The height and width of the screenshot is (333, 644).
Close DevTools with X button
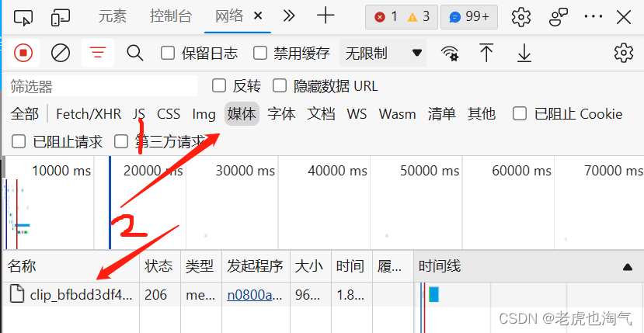pos(624,17)
